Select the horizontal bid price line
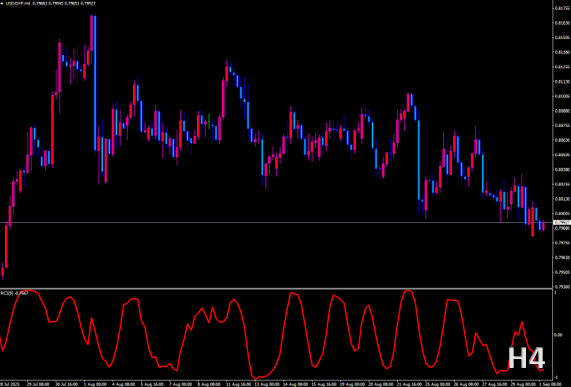 coord(276,222)
